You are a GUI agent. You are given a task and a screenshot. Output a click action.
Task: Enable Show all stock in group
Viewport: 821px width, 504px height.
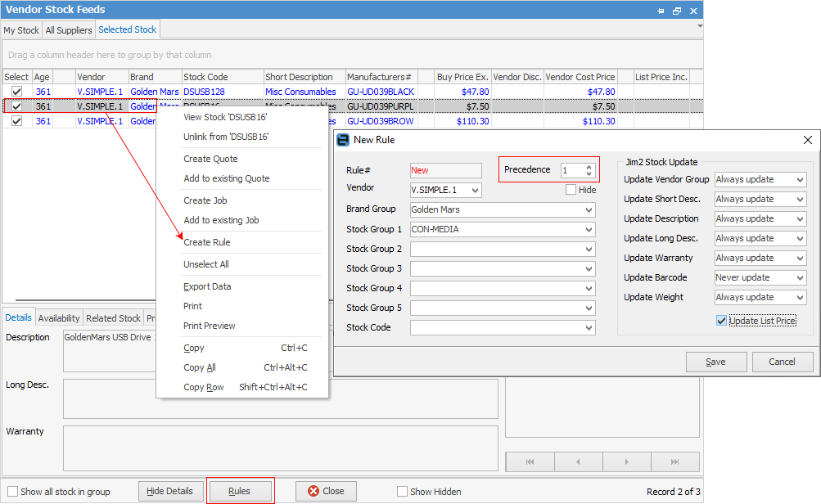click(12, 492)
